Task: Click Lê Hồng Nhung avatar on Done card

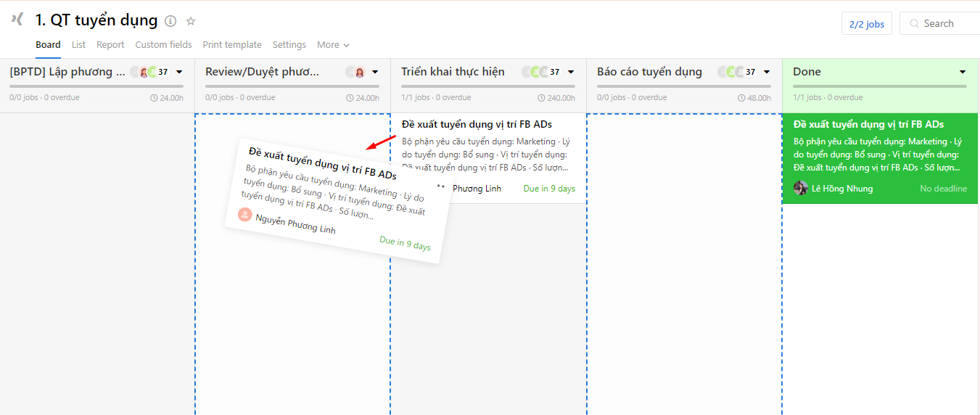Action: click(x=801, y=188)
